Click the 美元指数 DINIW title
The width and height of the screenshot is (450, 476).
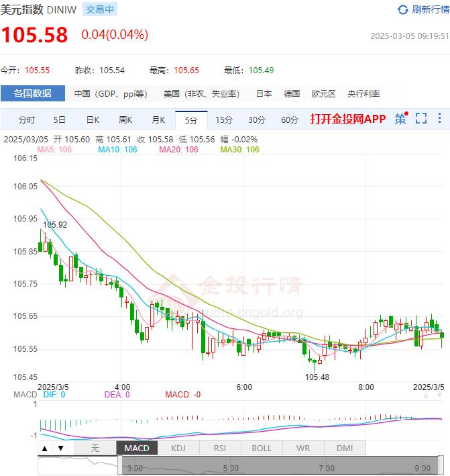(x=38, y=9)
